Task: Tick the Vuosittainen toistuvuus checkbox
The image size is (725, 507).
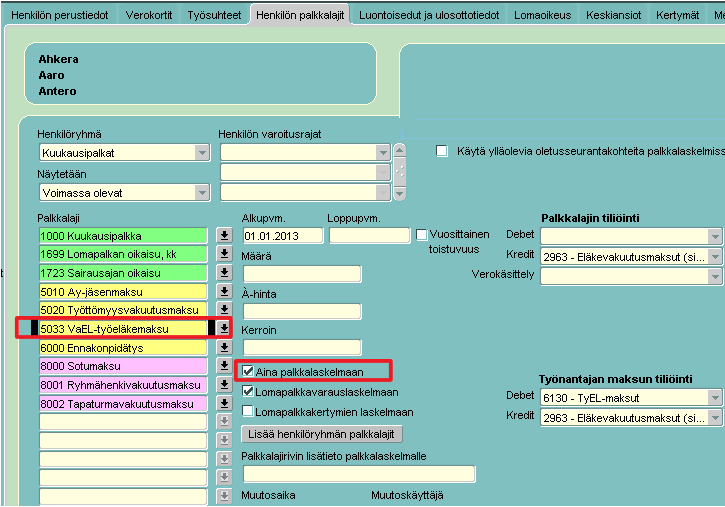Action: tap(421, 235)
